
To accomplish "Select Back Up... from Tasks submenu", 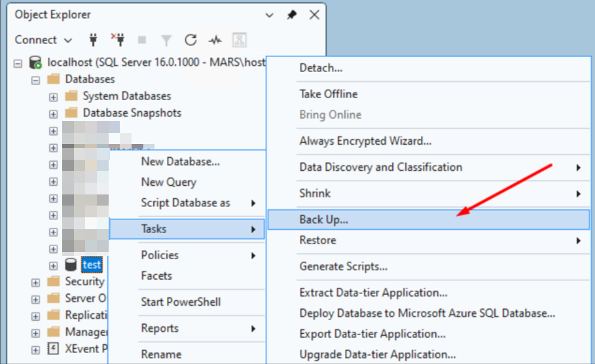I will (x=323, y=220).
